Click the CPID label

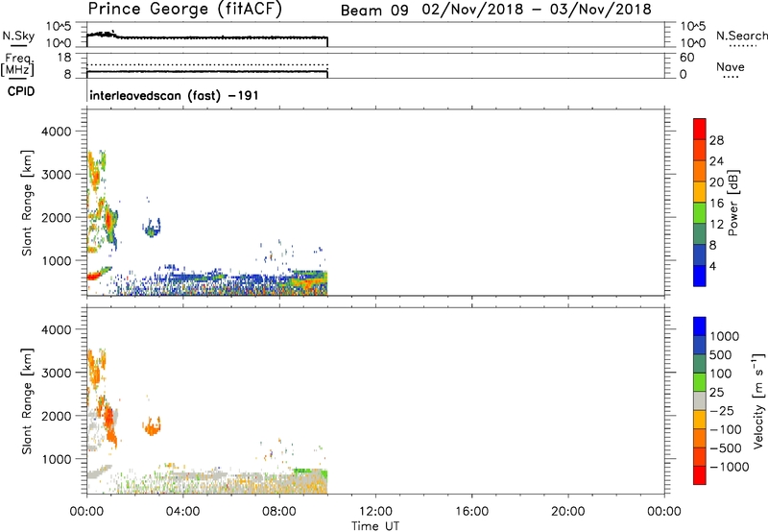point(21,91)
